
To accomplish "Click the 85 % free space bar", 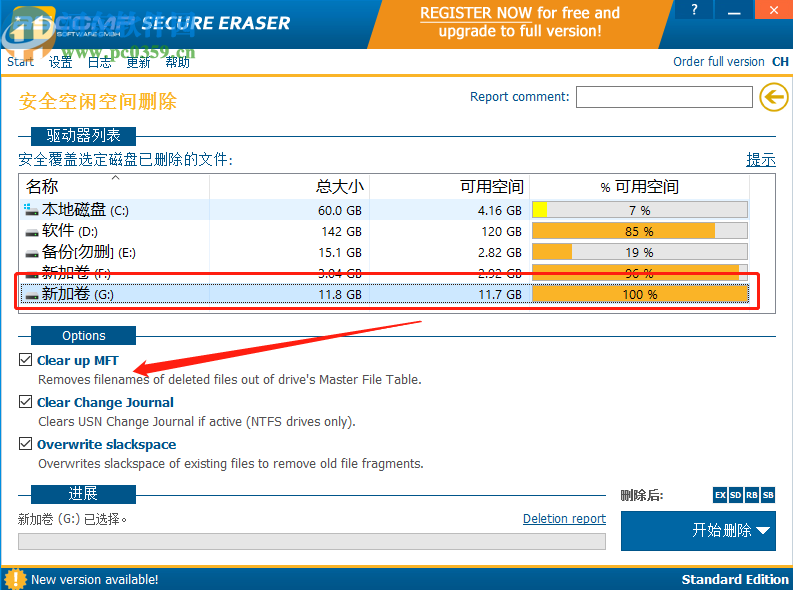I will (640, 231).
